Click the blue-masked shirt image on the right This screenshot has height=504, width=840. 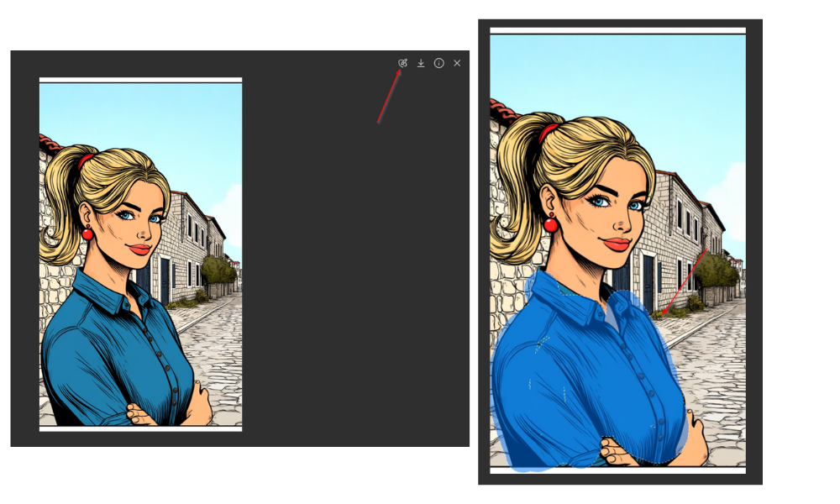point(617,250)
